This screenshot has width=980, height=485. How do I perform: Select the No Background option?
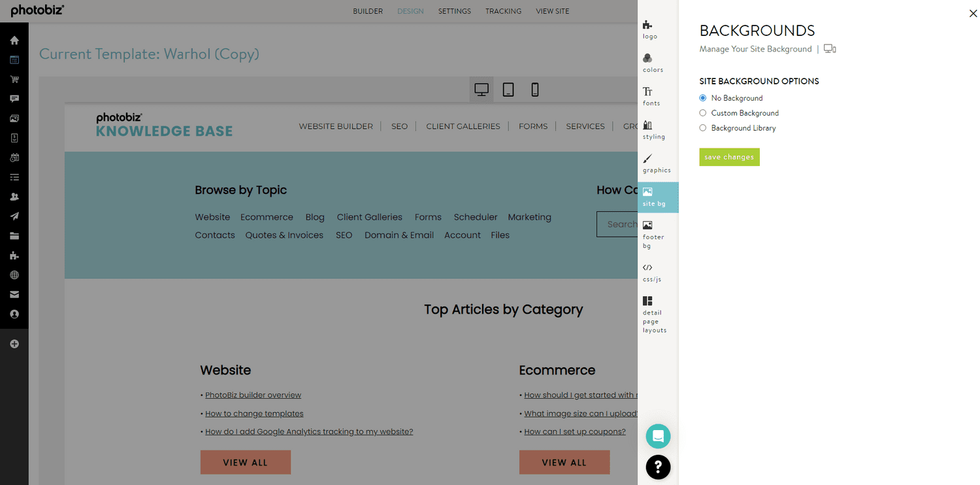click(x=703, y=97)
